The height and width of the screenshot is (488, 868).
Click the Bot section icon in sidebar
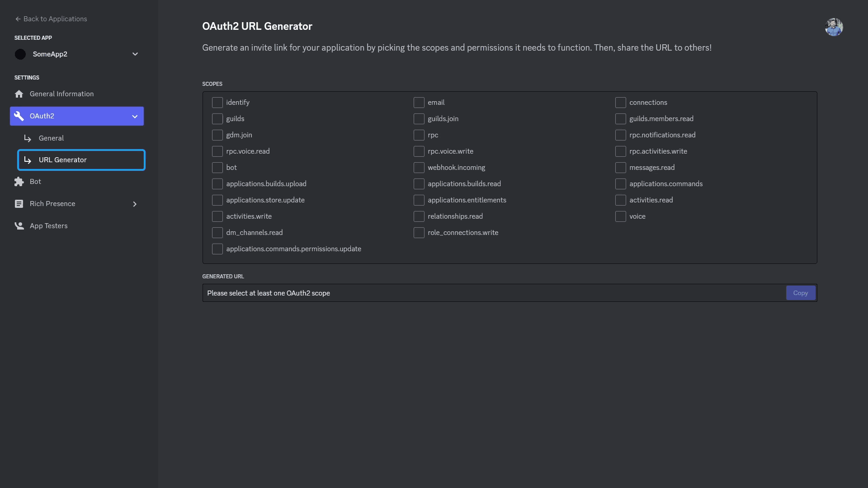point(19,182)
